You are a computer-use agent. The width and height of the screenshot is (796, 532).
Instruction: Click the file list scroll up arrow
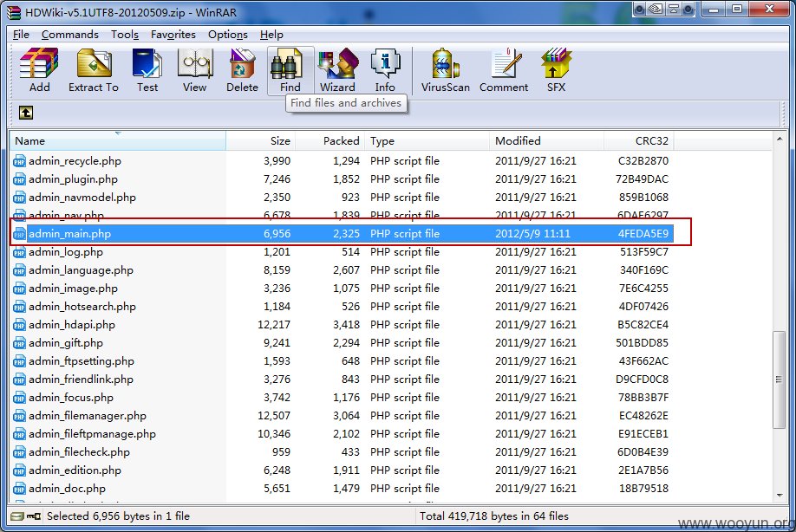780,139
